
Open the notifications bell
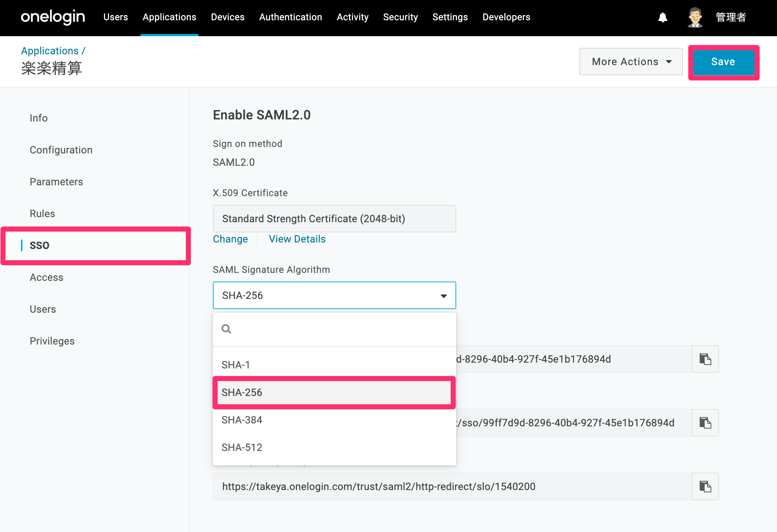pos(663,17)
